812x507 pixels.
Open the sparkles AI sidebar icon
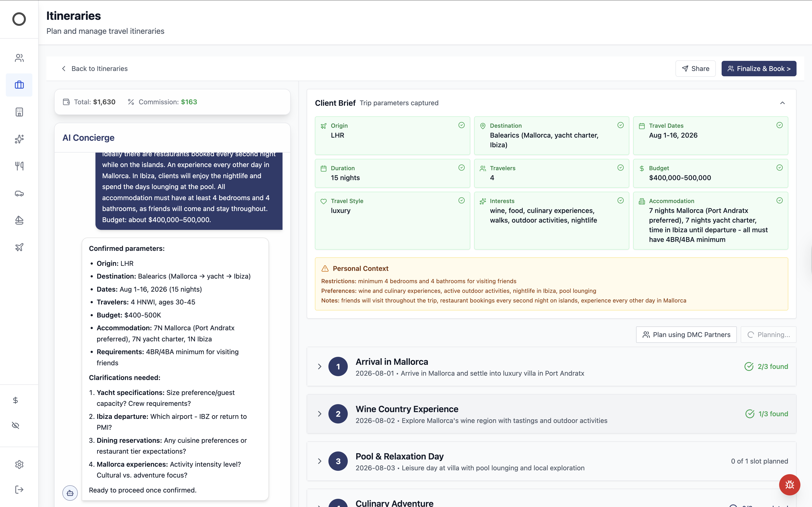point(19,139)
